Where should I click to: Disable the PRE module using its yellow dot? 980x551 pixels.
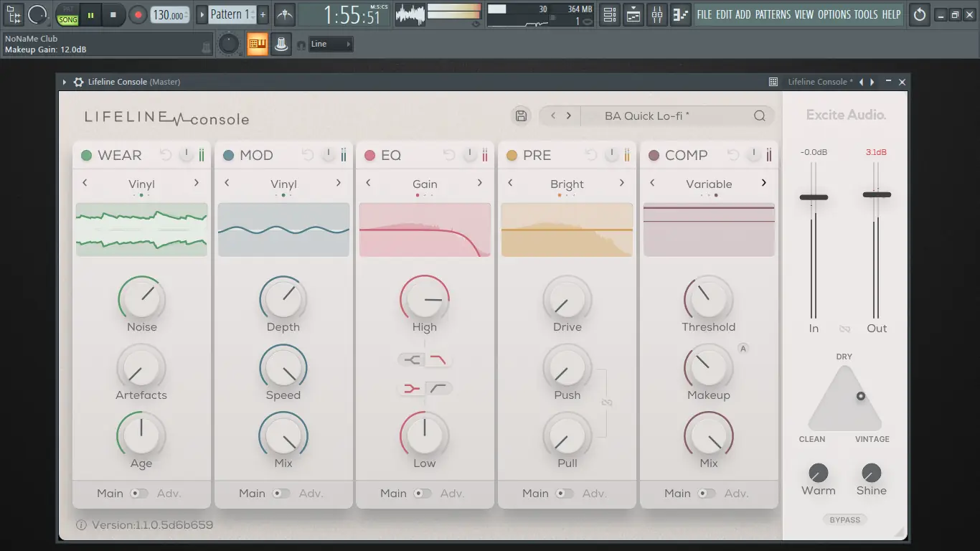[x=512, y=155]
